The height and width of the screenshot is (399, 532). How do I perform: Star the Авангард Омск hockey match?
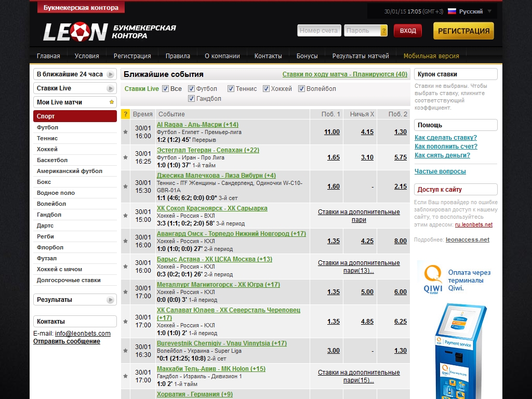coord(125,241)
